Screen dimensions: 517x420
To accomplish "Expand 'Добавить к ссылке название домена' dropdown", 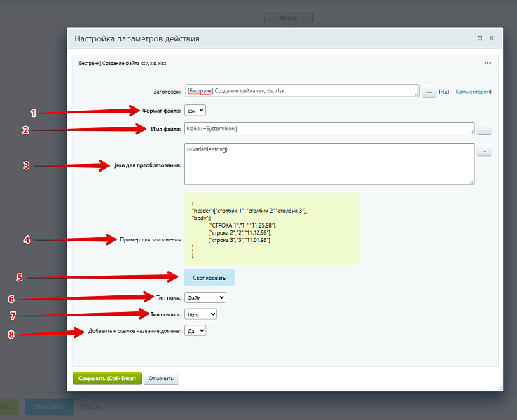I will 195,330.
